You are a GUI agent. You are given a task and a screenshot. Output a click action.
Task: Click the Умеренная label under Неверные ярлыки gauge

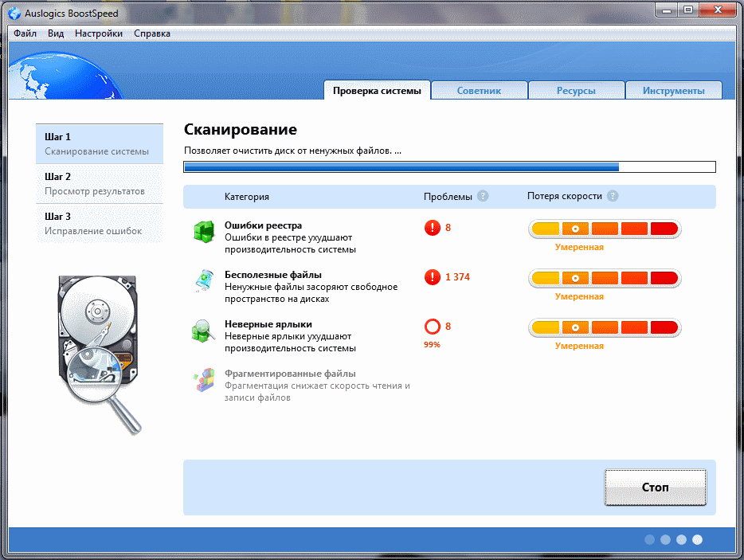click(579, 346)
